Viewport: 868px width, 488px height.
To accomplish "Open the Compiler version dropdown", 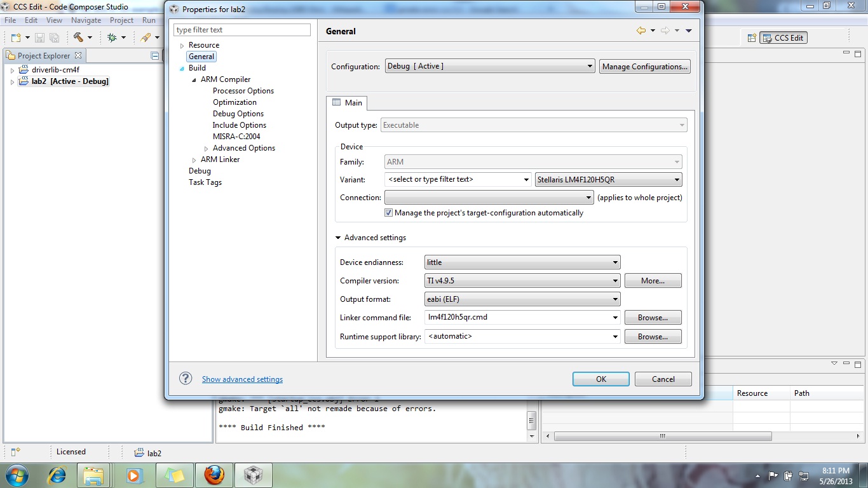I will 522,280.
